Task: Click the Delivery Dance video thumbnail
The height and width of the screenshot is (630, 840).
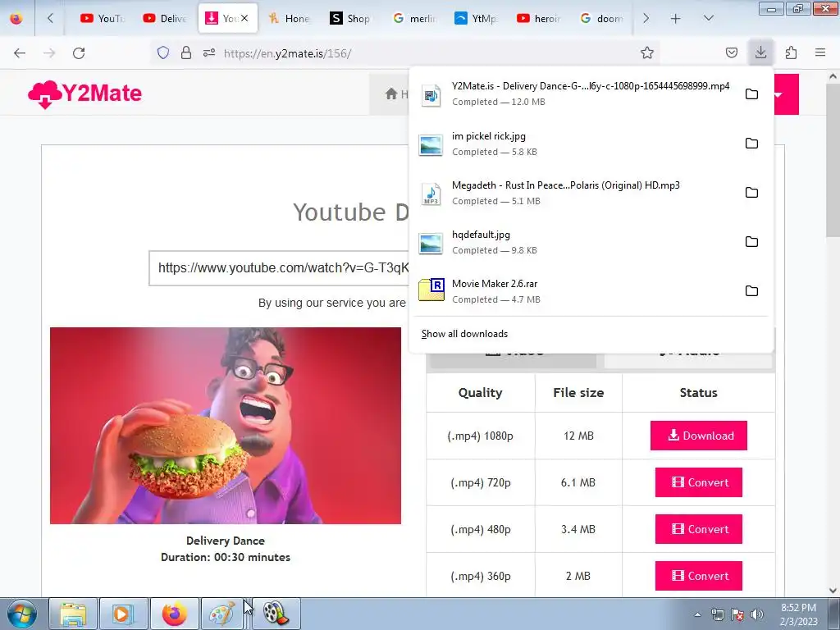Action: coord(226,426)
